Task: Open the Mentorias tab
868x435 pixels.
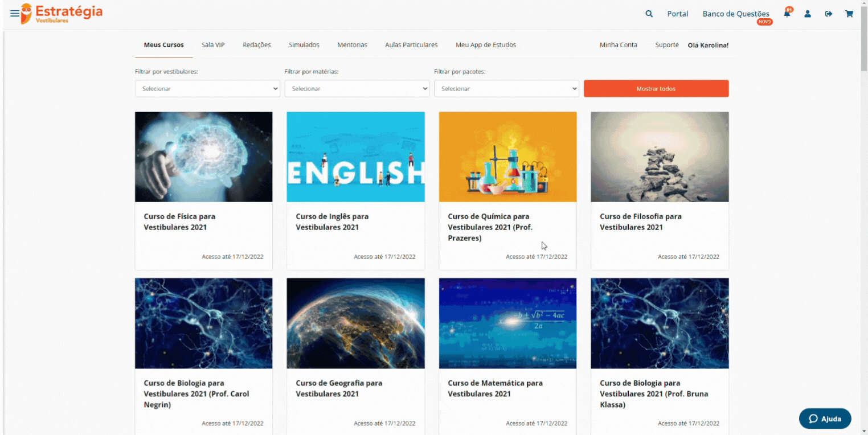Action: (x=352, y=45)
